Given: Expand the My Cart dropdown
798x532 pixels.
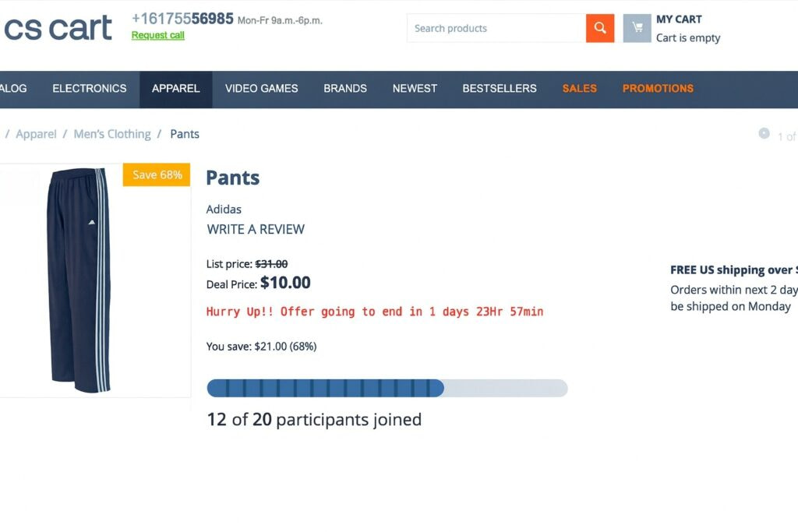Looking at the screenshot, I should [x=679, y=19].
